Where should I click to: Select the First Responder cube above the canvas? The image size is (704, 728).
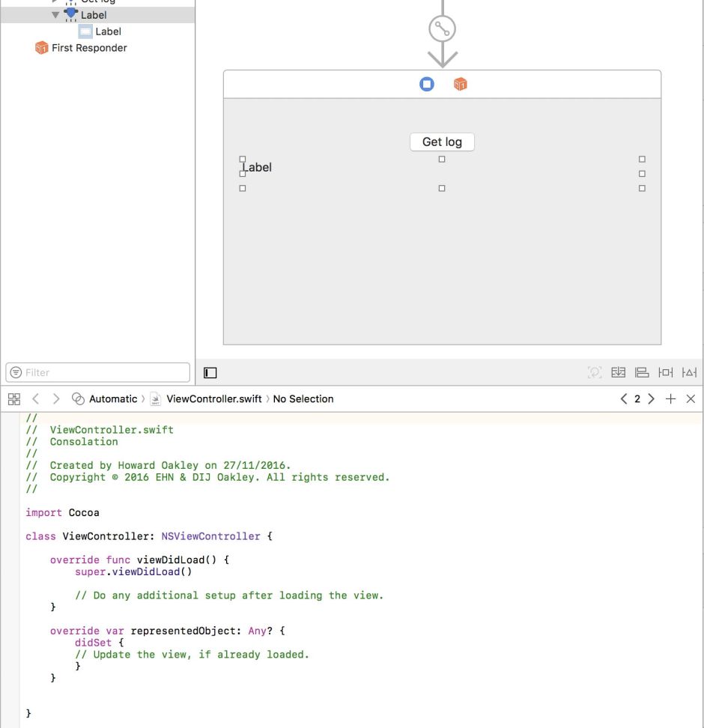(x=460, y=84)
